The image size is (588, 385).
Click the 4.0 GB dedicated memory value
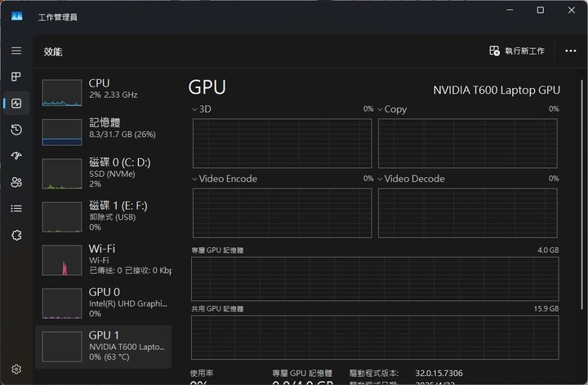(548, 250)
